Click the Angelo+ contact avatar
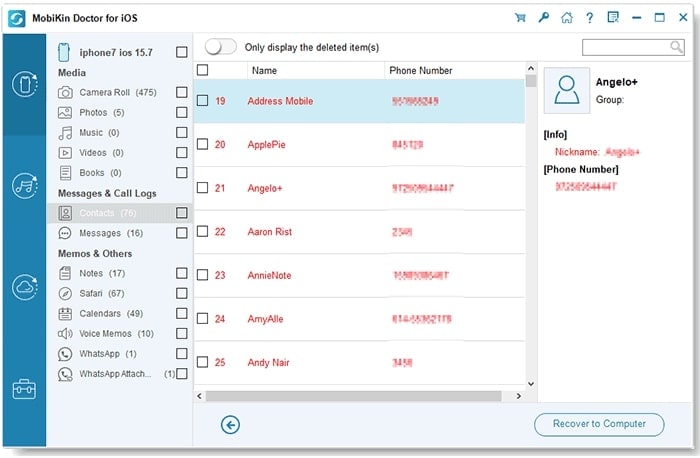This screenshot has width=700, height=458. click(567, 90)
